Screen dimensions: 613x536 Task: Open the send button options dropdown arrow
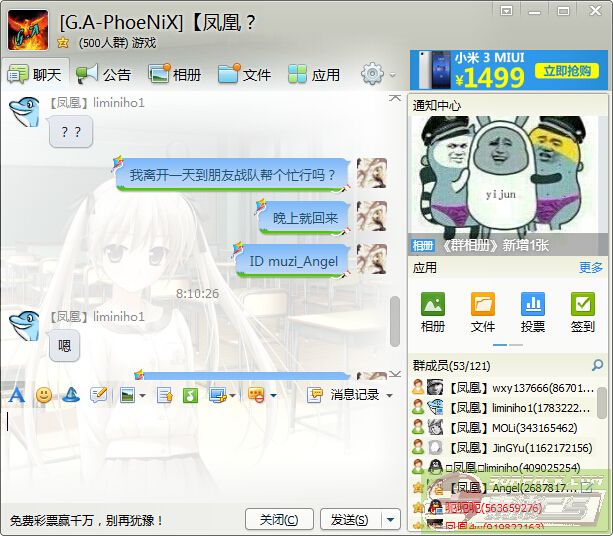click(x=390, y=520)
